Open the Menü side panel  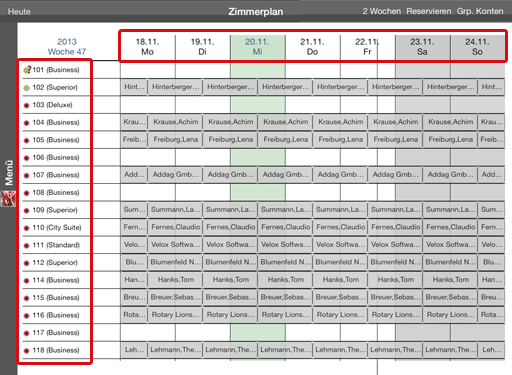(x=9, y=173)
